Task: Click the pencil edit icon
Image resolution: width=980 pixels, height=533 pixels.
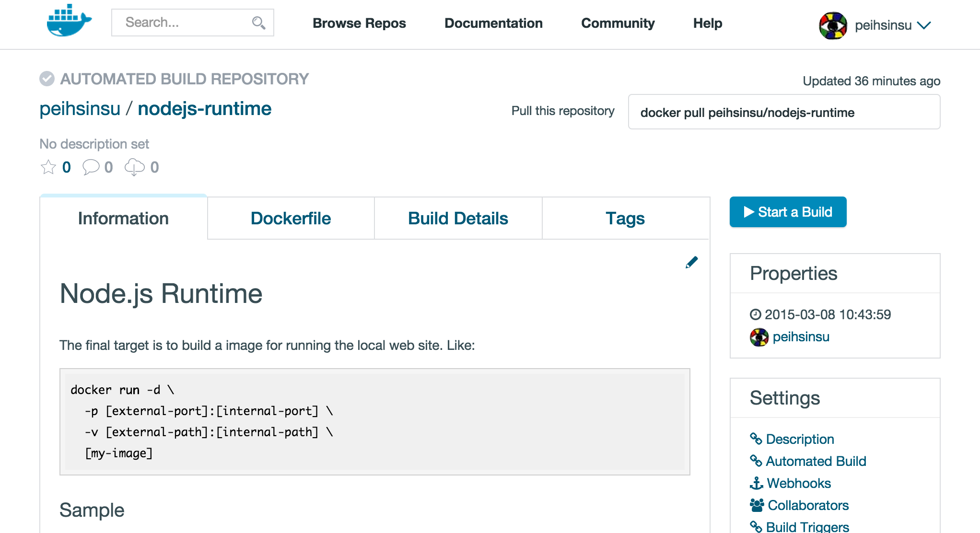Action: [691, 262]
